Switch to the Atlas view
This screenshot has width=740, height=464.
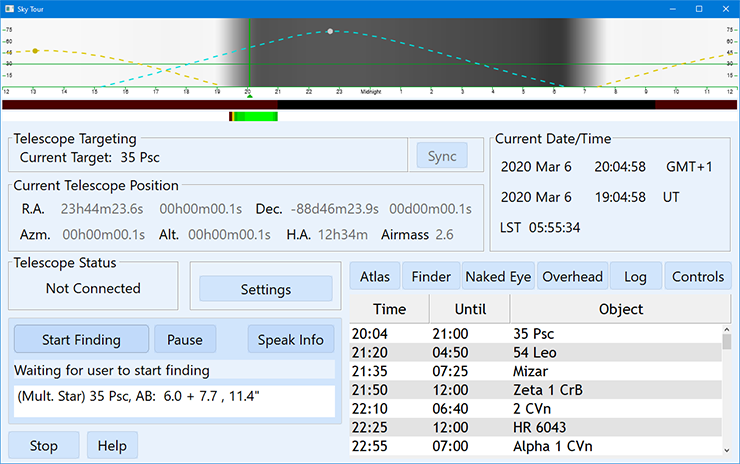click(375, 277)
